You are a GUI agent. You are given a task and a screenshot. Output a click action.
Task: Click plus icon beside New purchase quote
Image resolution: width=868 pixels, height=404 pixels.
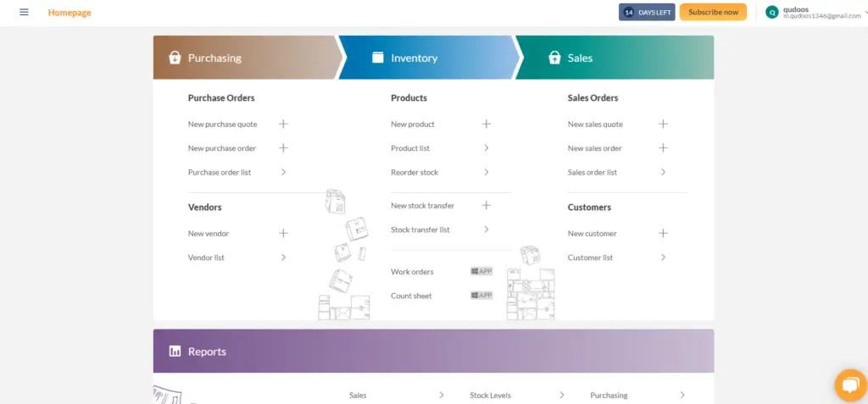point(283,124)
